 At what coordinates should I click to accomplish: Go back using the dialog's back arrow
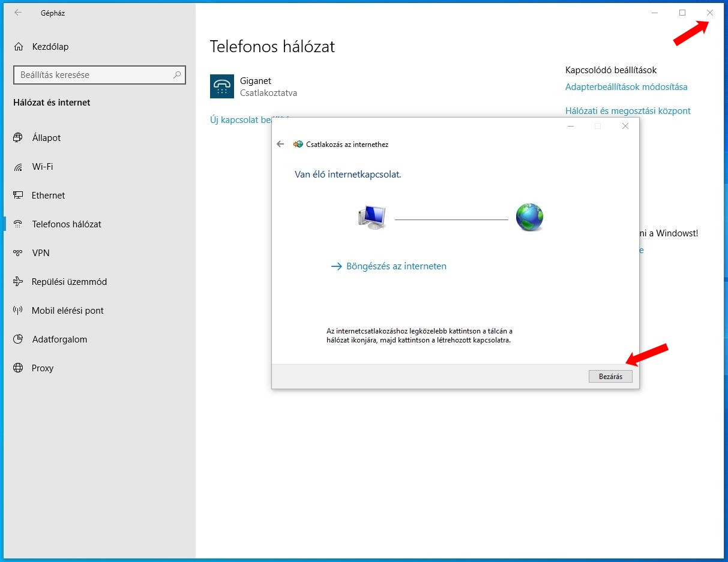click(x=280, y=145)
